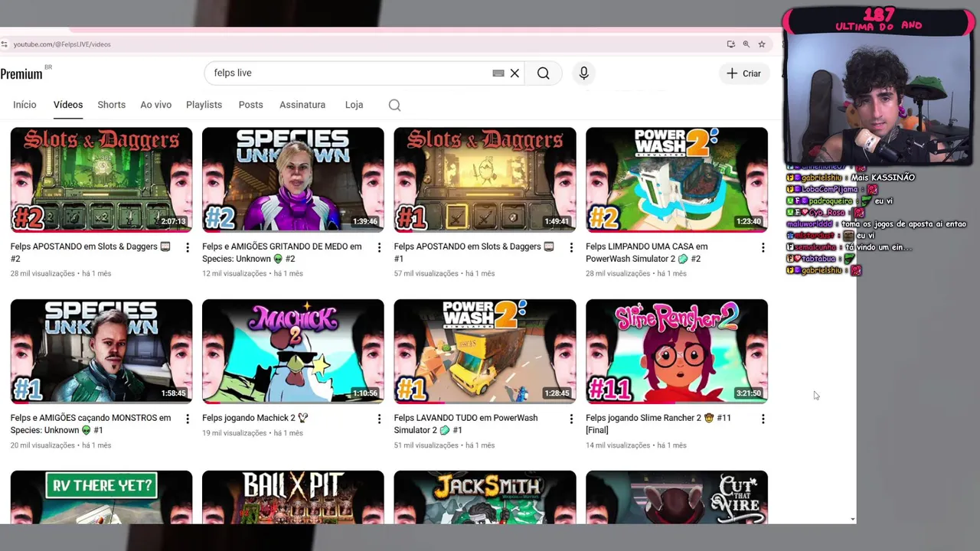Viewport: 980px width, 551px height.
Task: Play PowerWash 2 #2 thumbnail (1:23:40)
Action: [677, 179]
